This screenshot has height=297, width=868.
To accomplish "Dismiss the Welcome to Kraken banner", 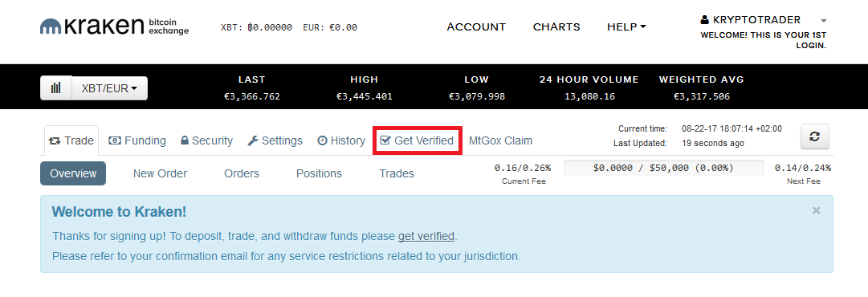I will pyautogui.click(x=816, y=210).
